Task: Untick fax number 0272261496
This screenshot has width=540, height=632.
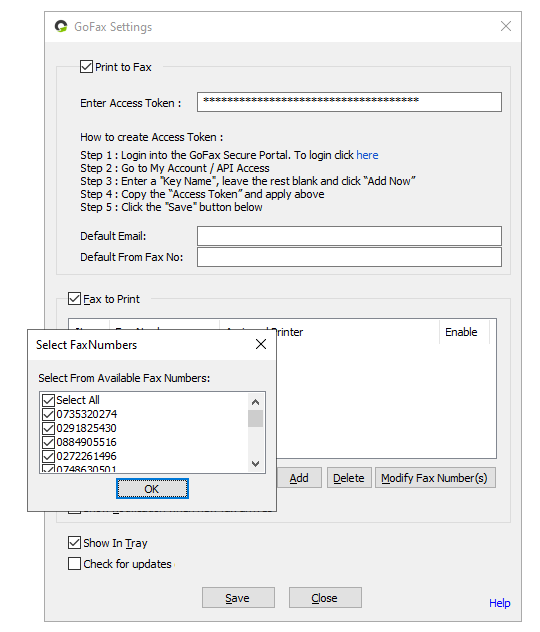Action: pos(48,456)
